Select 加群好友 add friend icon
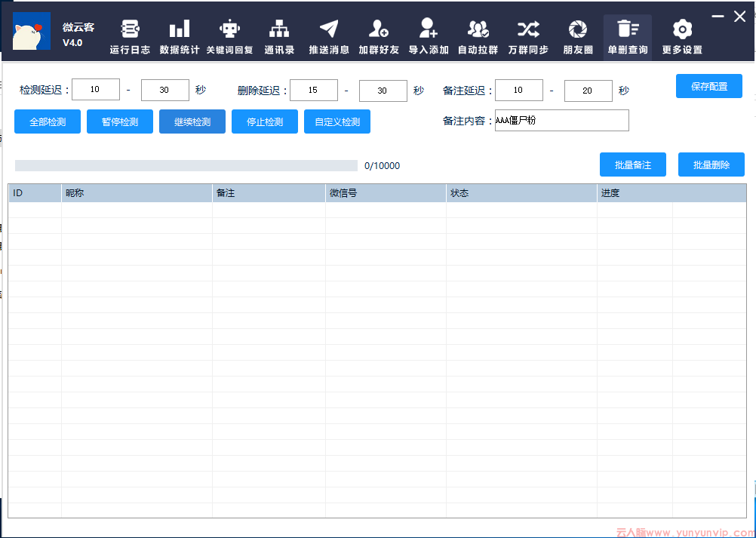The width and height of the screenshot is (756, 538). [x=379, y=29]
